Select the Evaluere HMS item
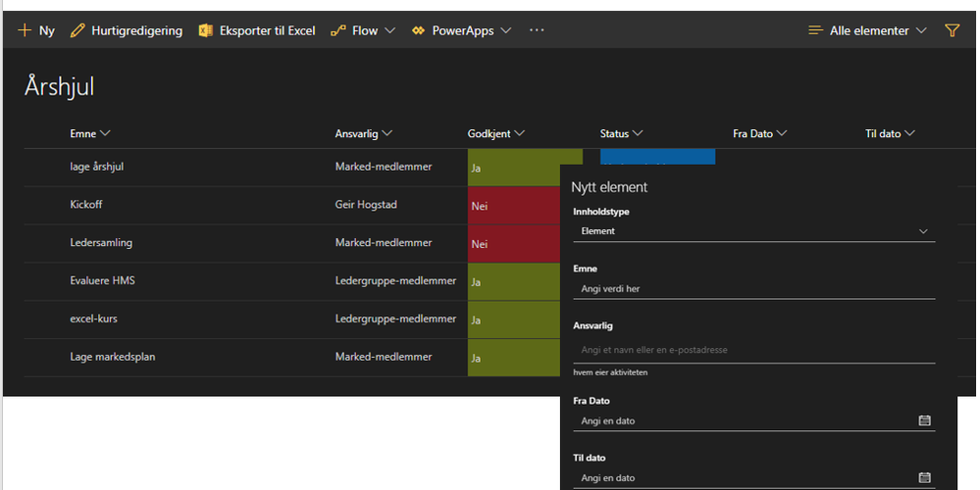Screen dimensions: 980x490 pos(102,280)
